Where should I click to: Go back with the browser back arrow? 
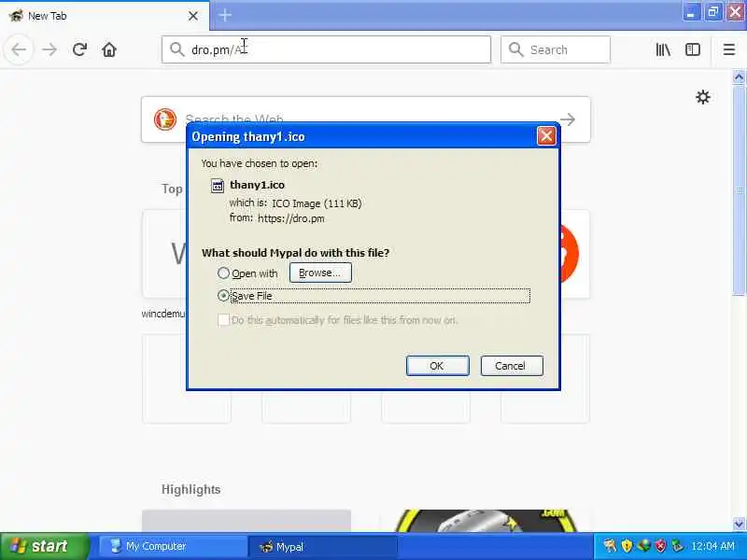coord(19,49)
